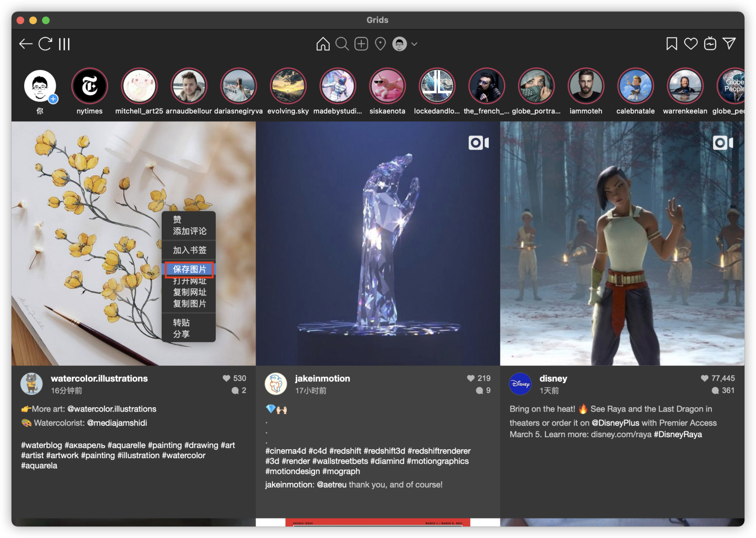Viewport: 756px width, 538px height.
Task: View the the_french_... story
Action: [487, 86]
